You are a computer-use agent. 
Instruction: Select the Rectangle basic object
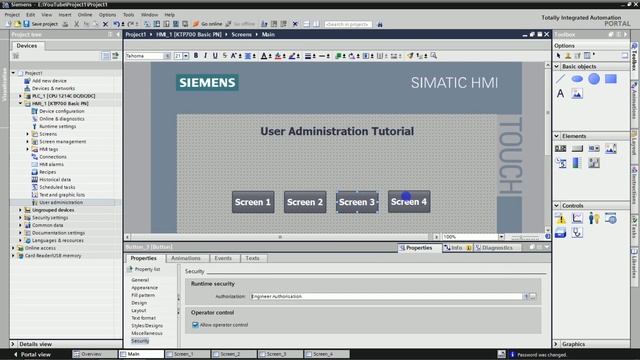(611, 79)
